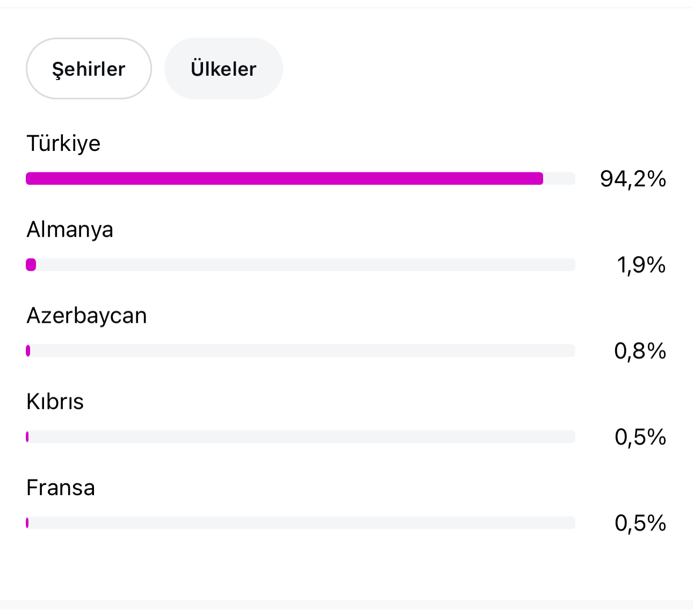Click the filled magenta part of Türkiye bar
This screenshot has height=616, width=693.
[285, 178]
